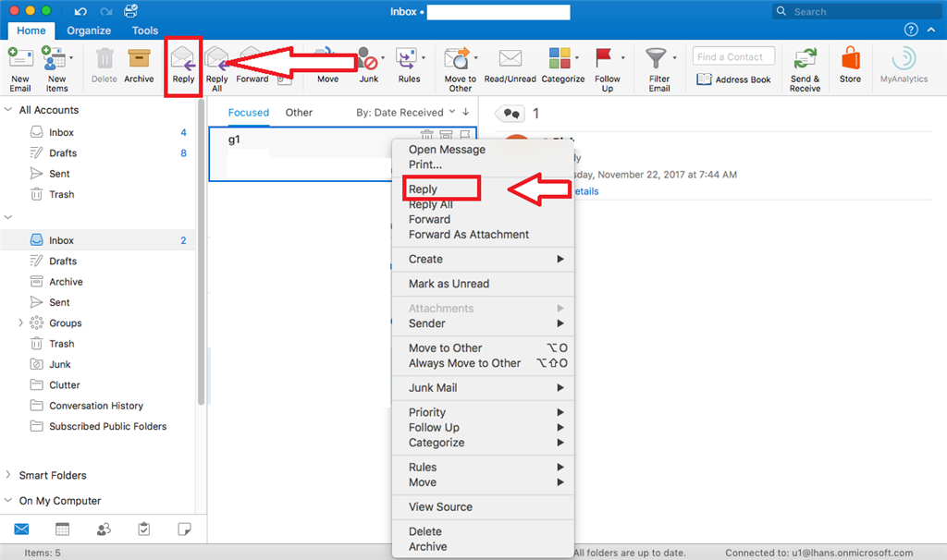Screen dimensions: 947x560
Task: Open the Help question mark icon
Action: click(911, 30)
